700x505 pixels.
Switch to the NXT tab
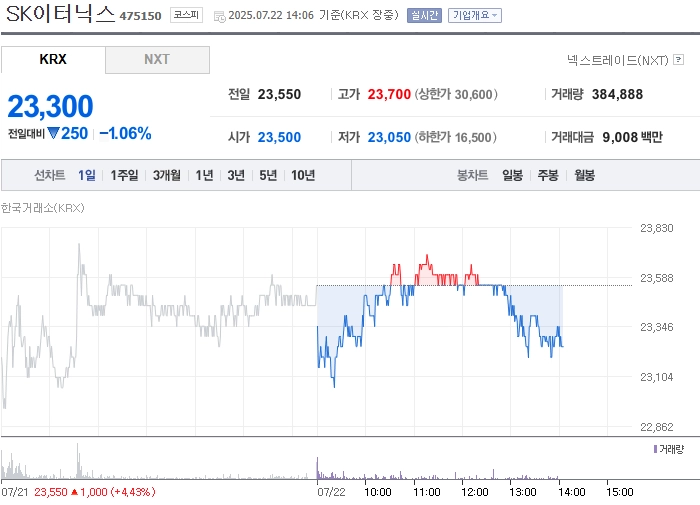tap(157, 59)
